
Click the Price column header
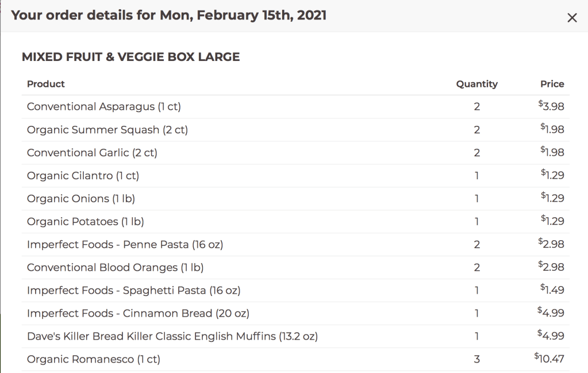pos(552,84)
